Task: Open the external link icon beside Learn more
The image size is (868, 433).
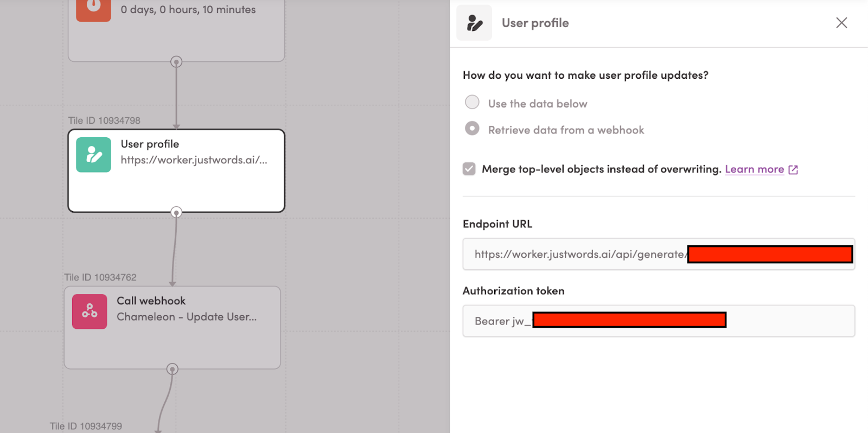Action: [793, 170]
